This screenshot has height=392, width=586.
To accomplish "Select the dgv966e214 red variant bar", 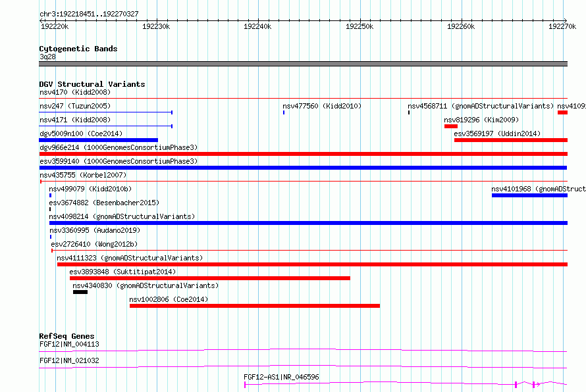I will pyautogui.click(x=303, y=154).
